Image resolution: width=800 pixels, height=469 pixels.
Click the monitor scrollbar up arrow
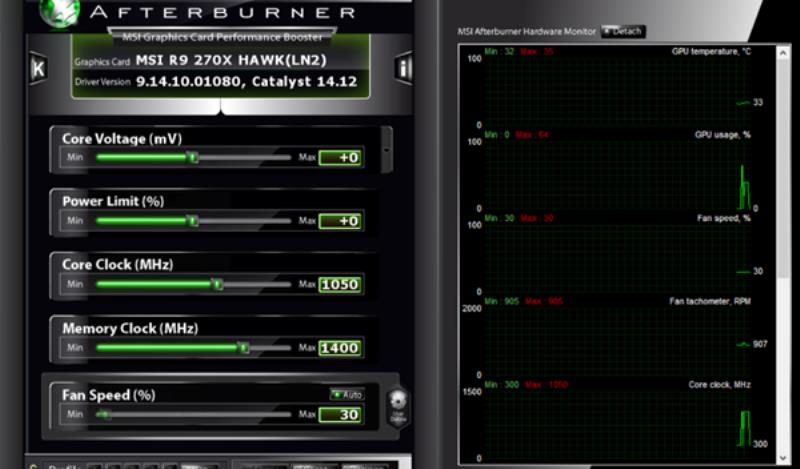pyautogui.click(x=783, y=52)
